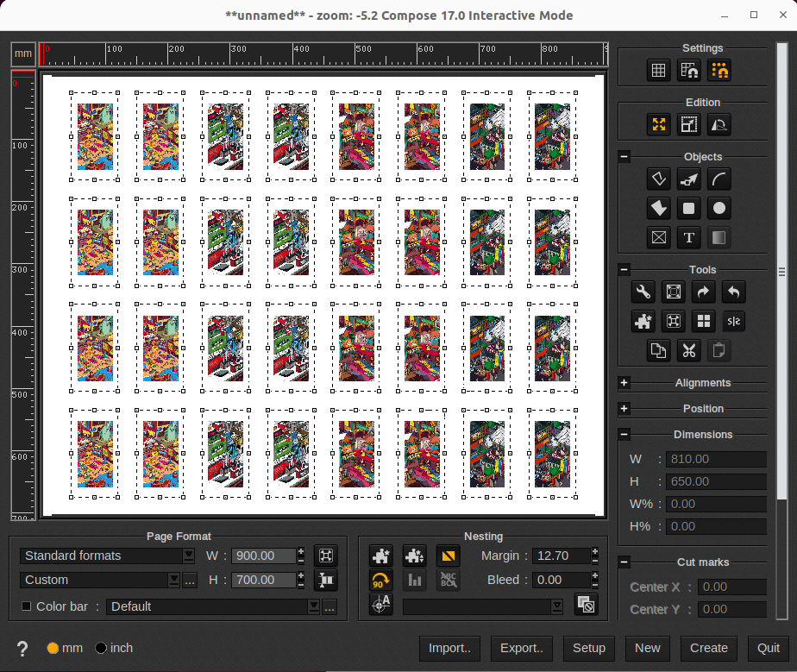This screenshot has width=797, height=672.
Task: Expand the Alignments section
Action: [x=624, y=382]
